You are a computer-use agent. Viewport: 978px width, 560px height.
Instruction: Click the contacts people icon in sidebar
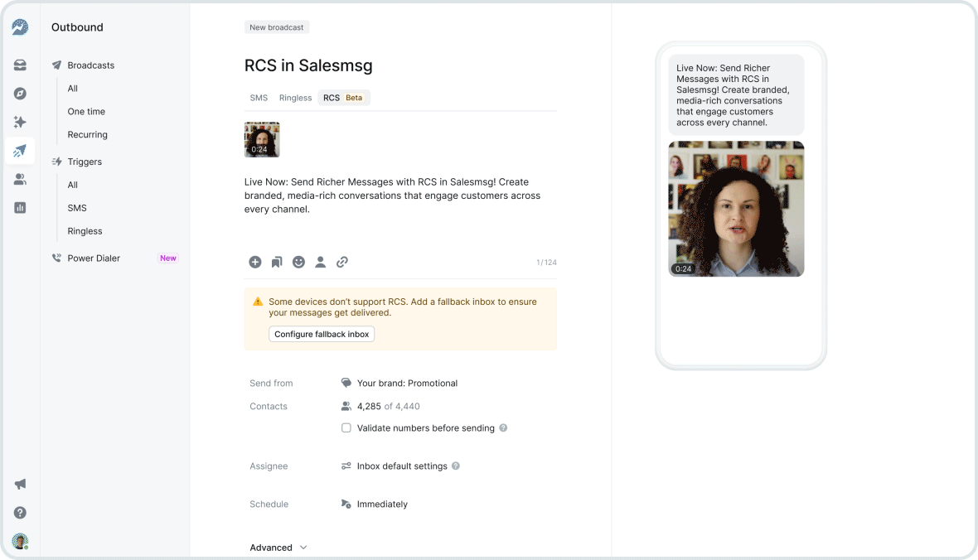20,179
